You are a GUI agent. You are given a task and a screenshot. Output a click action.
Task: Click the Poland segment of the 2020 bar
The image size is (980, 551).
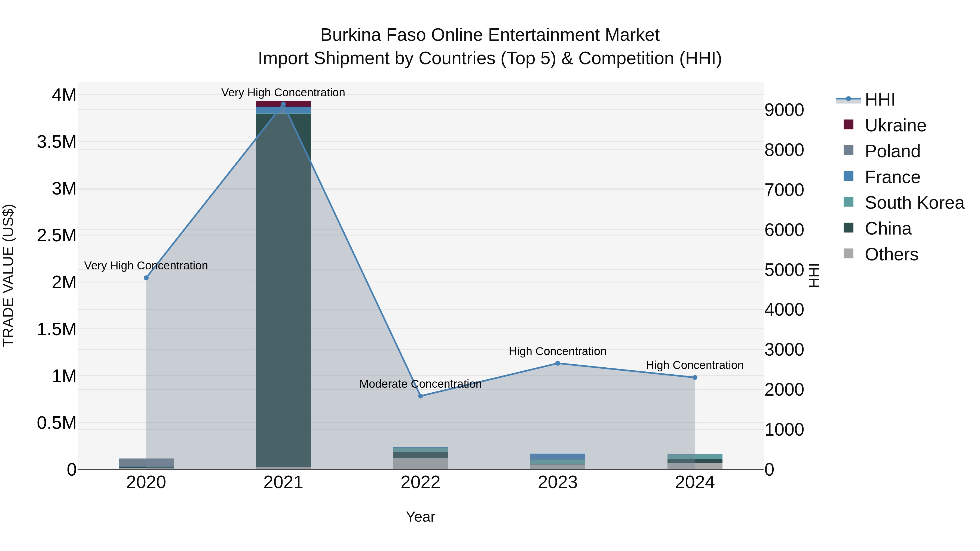(146, 462)
